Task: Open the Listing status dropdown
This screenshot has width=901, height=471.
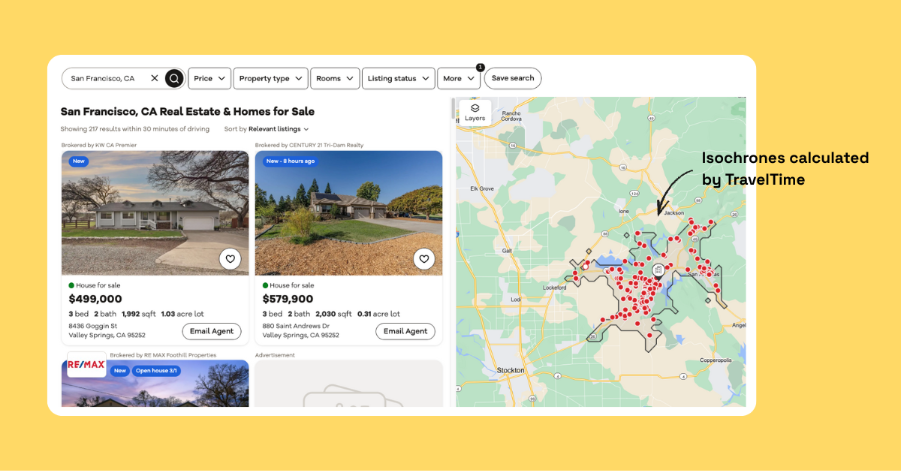Action: pyautogui.click(x=398, y=78)
